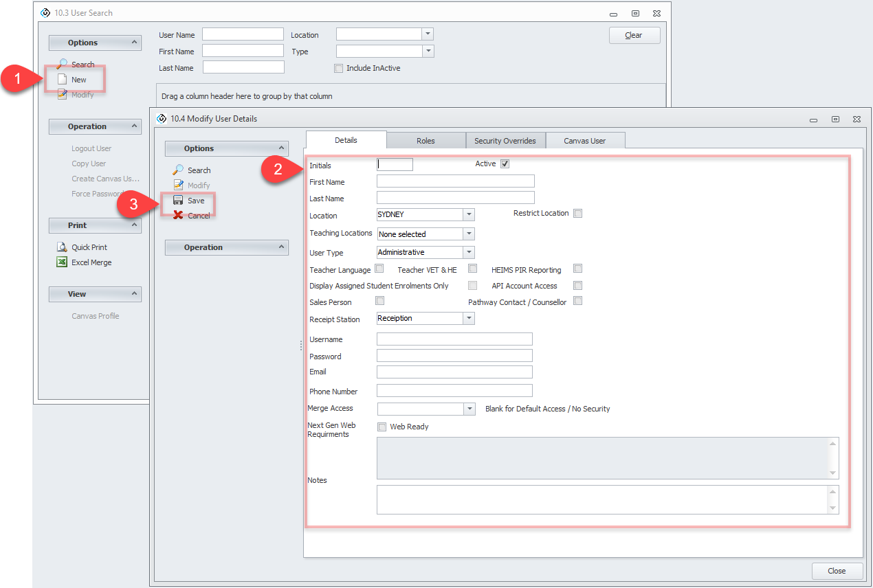Click the Search magnifier icon in User Search window
The height and width of the screenshot is (588, 873).
[x=62, y=64]
